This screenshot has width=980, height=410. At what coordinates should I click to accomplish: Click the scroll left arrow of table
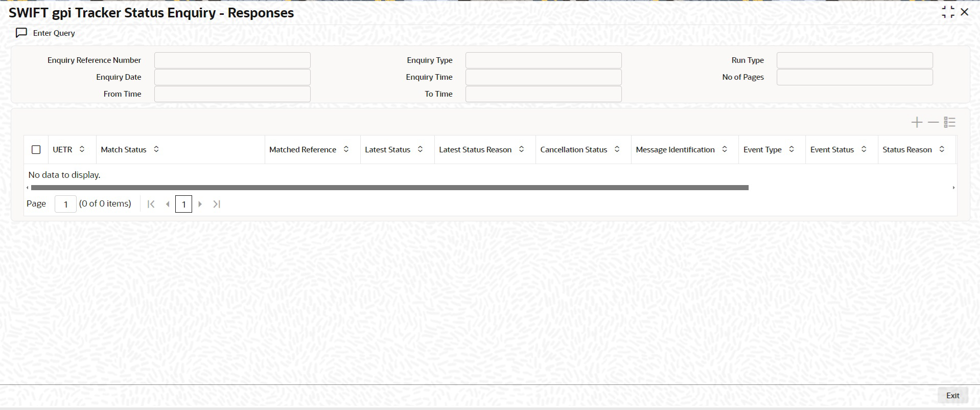tap(28, 188)
